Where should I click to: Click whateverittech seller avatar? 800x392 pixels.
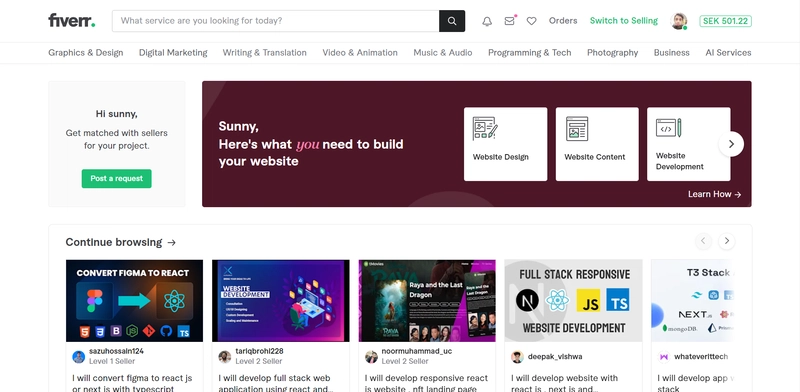pos(664,357)
